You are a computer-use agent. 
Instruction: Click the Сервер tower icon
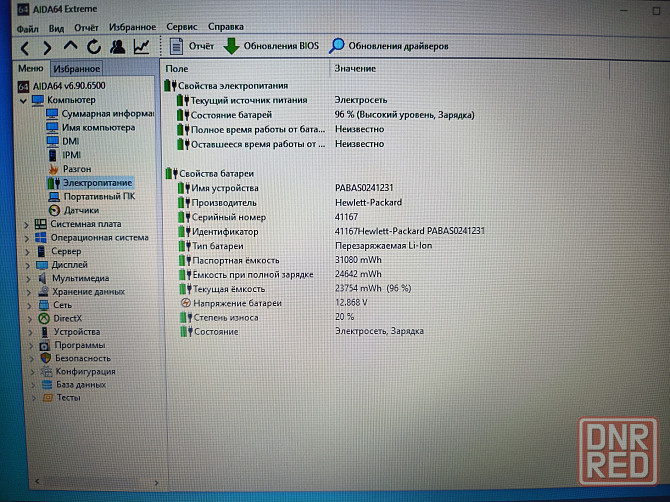[x=41, y=251]
